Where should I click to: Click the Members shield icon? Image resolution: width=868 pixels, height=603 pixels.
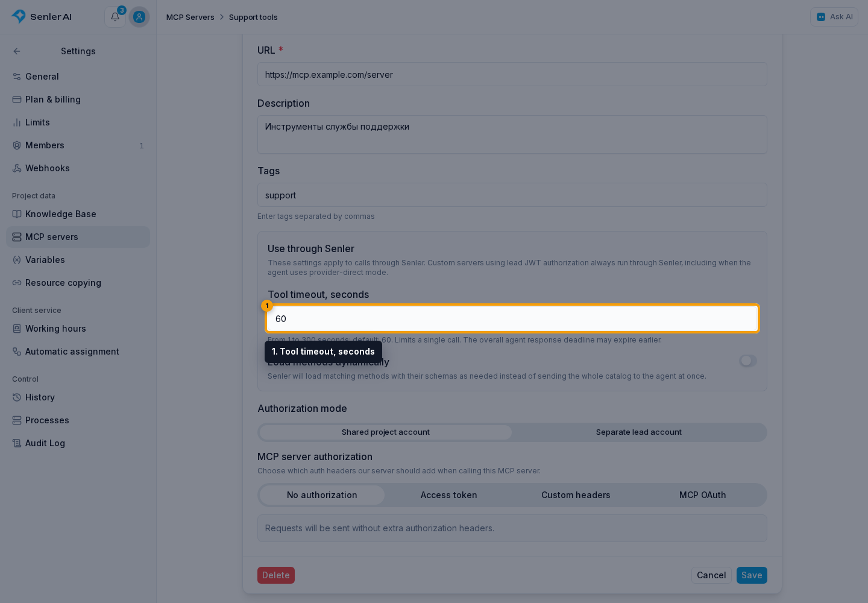point(17,145)
